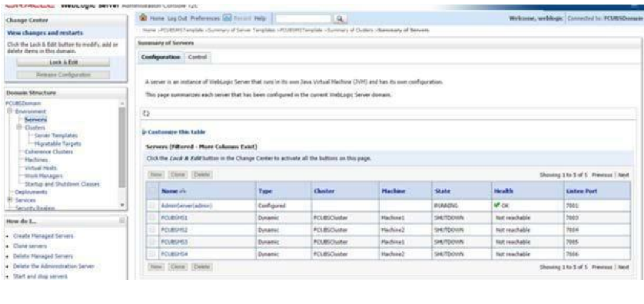Open the FCUBSMS1 server link

pyautogui.click(x=174, y=218)
